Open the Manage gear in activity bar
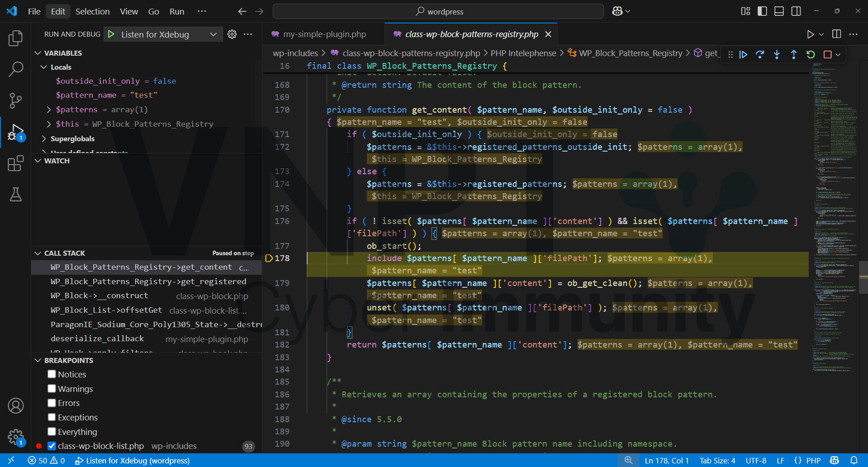Viewport: 868px width, 467px height. 16,437
